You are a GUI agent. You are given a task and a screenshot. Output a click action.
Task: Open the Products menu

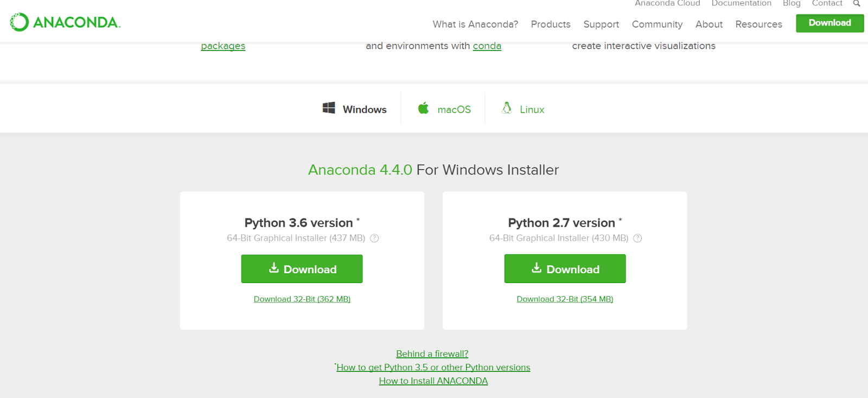(x=551, y=24)
